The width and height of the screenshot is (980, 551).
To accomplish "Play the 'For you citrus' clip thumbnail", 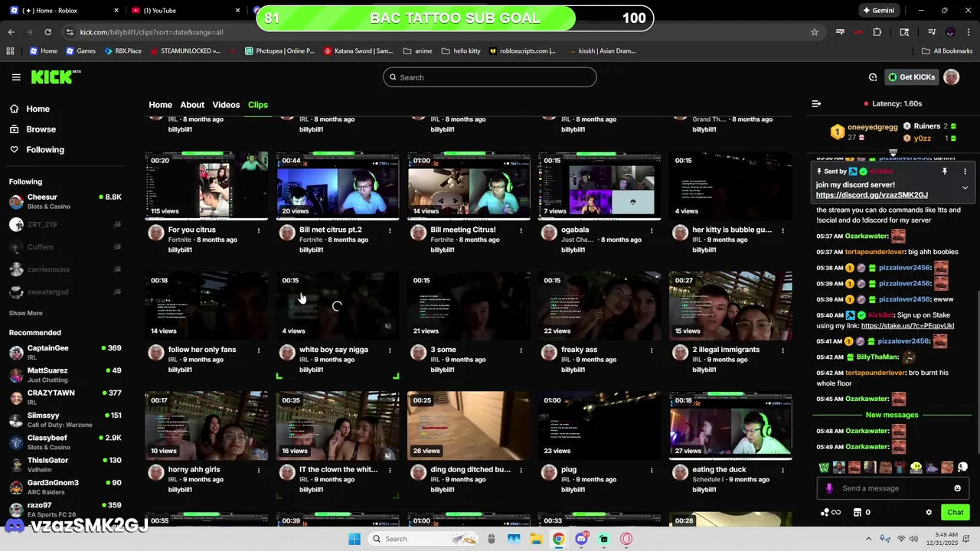I will coord(206,186).
